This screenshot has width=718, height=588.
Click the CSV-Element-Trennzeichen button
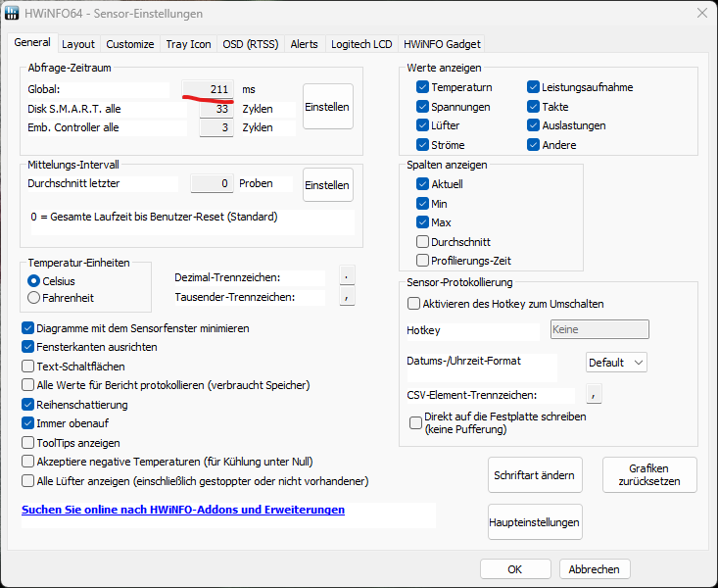click(594, 394)
